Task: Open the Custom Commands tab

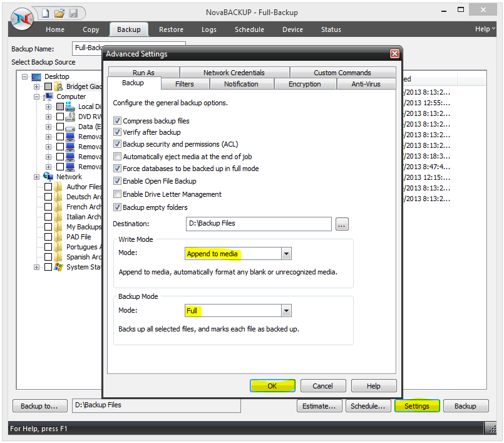Action: coord(342,73)
